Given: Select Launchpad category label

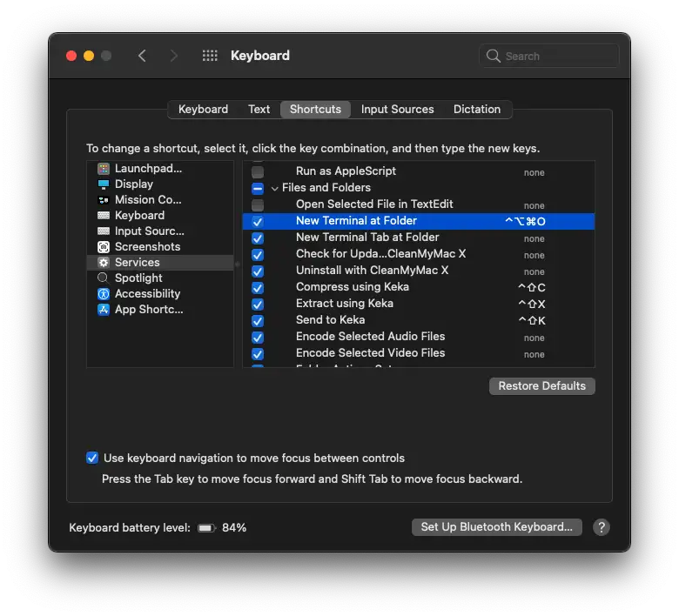Looking at the screenshot, I should click(x=148, y=169).
